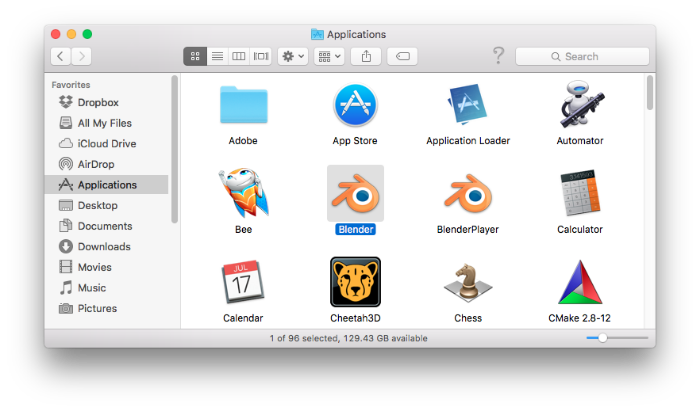Close the Finder window with red button
The height and width of the screenshot is (411, 700).
tap(56, 34)
